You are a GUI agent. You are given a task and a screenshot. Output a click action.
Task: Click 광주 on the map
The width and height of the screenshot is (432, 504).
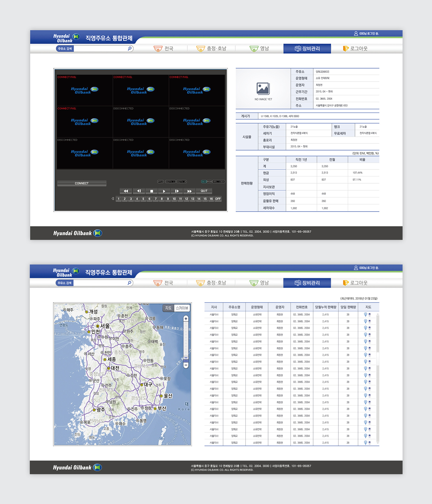click(x=99, y=409)
